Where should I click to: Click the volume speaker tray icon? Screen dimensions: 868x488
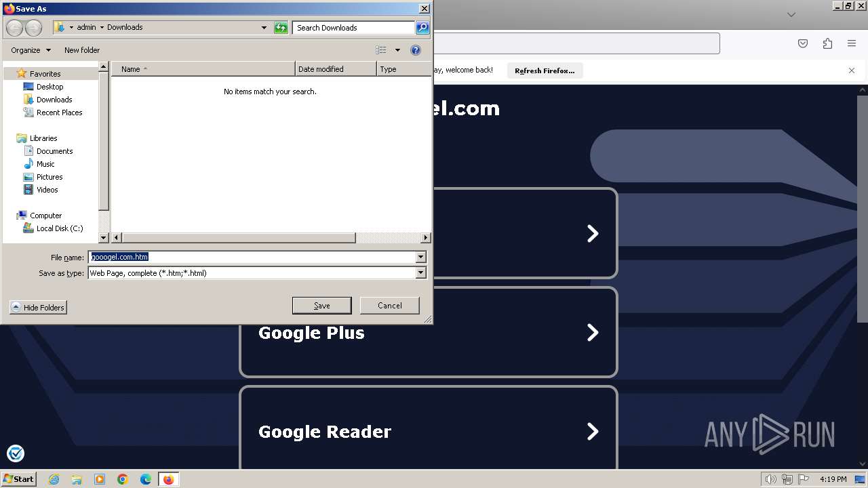point(770,479)
